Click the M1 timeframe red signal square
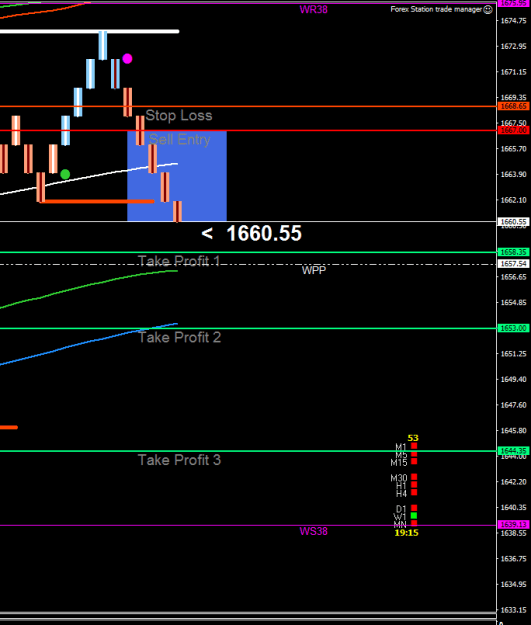 tap(414, 446)
